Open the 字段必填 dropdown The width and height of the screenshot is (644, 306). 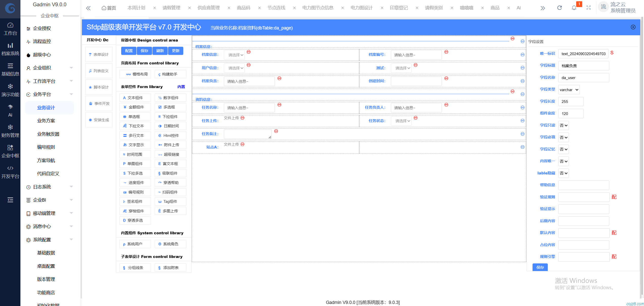point(563,137)
